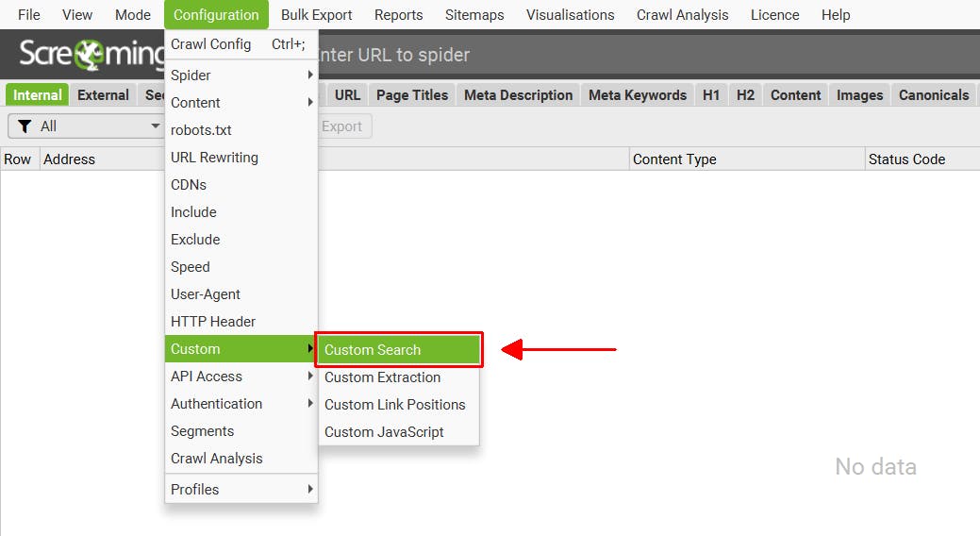Viewport: 980px width, 536px height.
Task: Open the Mode menu
Action: coord(132,14)
